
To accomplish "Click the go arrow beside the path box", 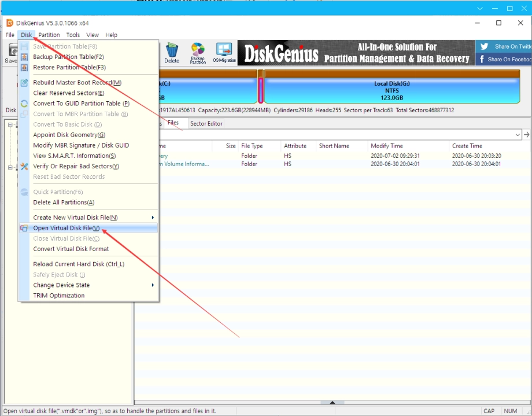I will pyautogui.click(x=526, y=134).
